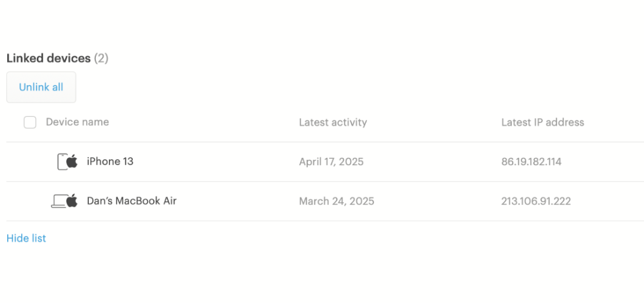Collapse devices with the Hide list link
Image resolution: width=644 pixels, height=303 pixels.
[26, 239]
